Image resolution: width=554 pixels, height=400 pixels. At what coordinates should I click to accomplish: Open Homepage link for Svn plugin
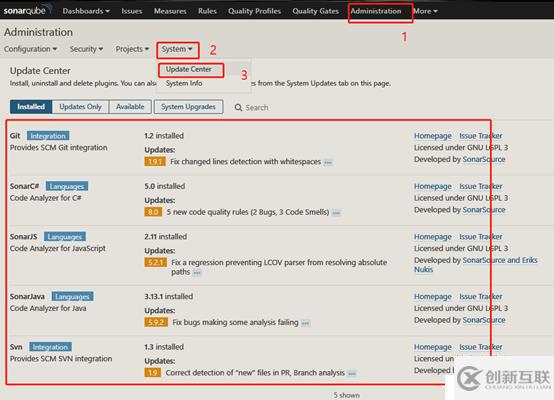433,347
